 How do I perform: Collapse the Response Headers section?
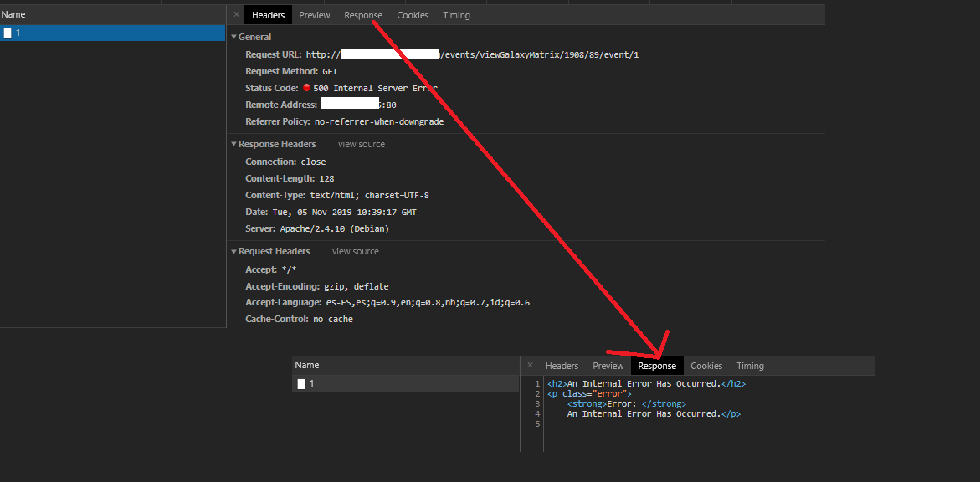pos(233,144)
